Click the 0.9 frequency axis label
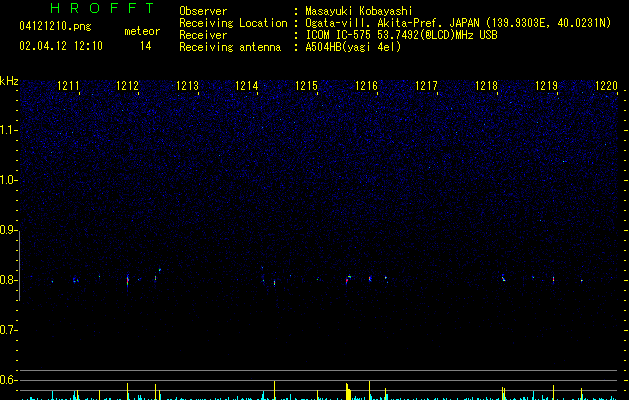Image resolution: width=629 pixels, height=400 pixels. coord(9,230)
